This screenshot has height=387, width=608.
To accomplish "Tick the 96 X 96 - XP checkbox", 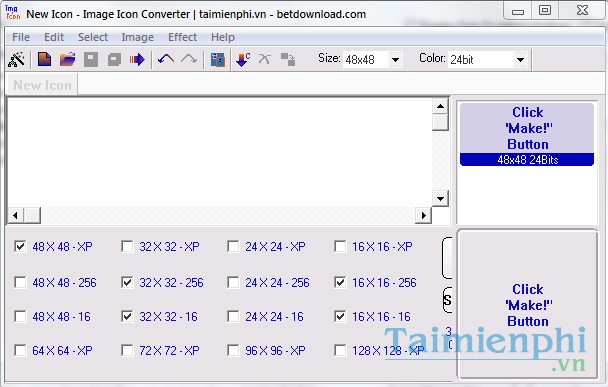I will coord(233,350).
